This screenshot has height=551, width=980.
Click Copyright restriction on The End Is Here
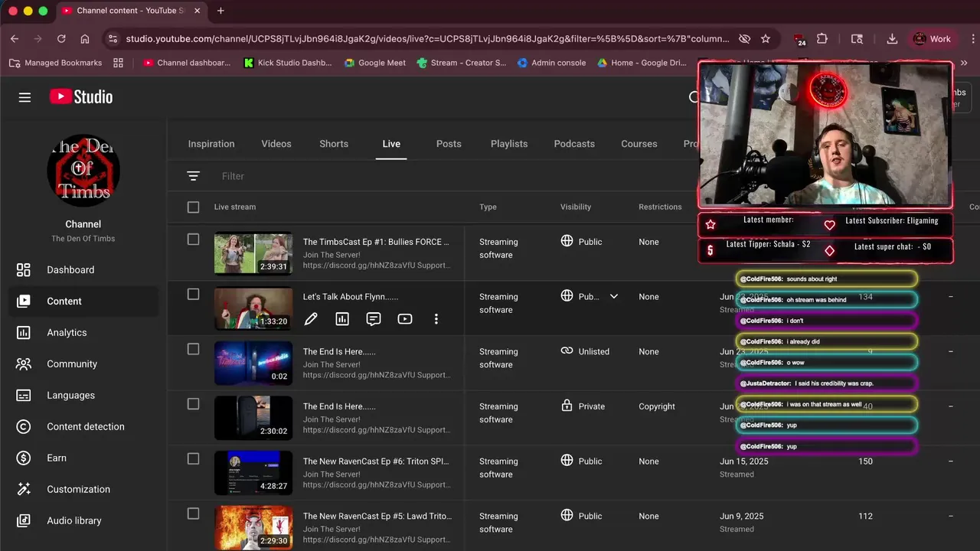point(657,406)
